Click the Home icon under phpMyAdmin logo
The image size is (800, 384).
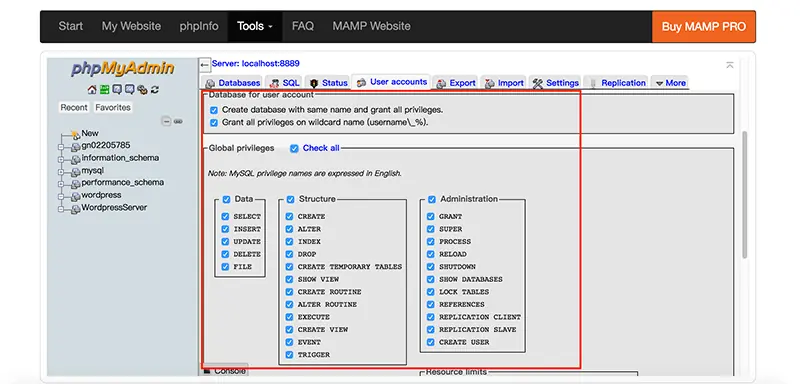pyautogui.click(x=92, y=90)
